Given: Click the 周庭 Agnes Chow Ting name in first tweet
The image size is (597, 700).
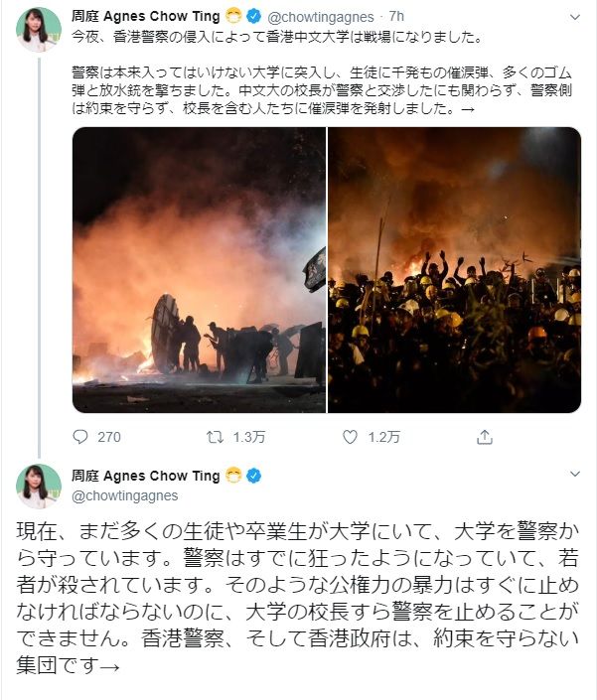Looking at the screenshot, I should [147, 17].
